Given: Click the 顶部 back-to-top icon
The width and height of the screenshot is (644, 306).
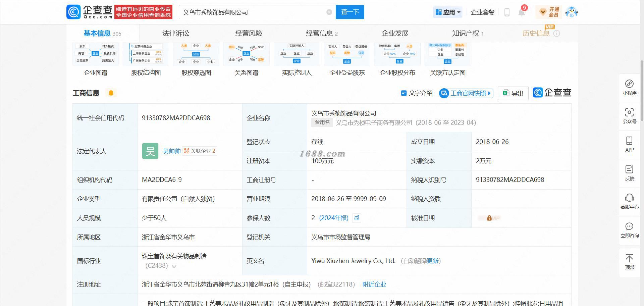Looking at the screenshot, I should pos(629,262).
